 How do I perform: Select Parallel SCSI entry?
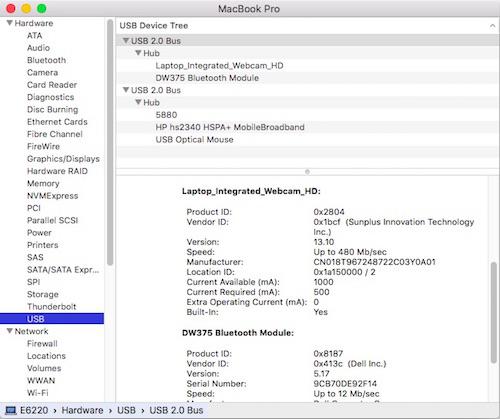[x=52, y=220]
